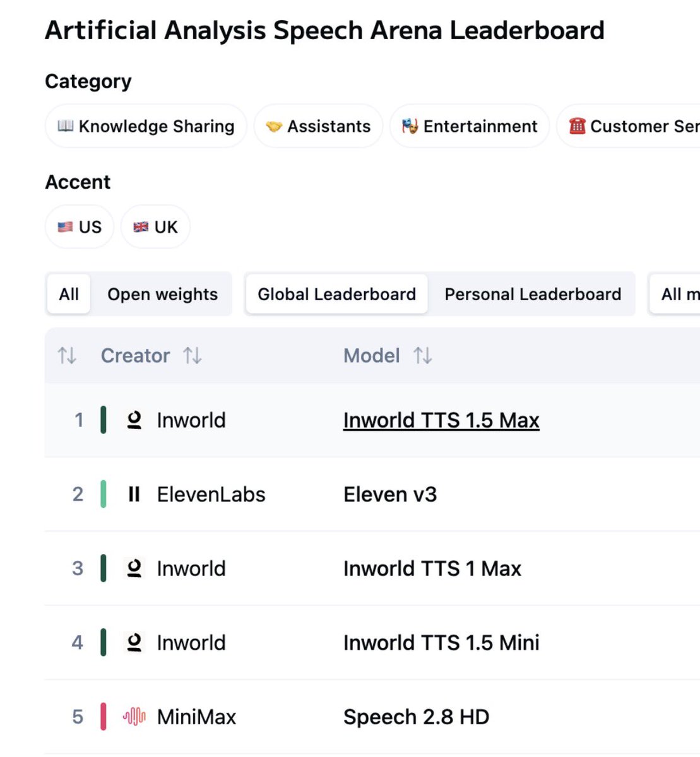Click the theater masks icon on Entertainment
Viewport: 700px width, 757px height.
point(410,126)
